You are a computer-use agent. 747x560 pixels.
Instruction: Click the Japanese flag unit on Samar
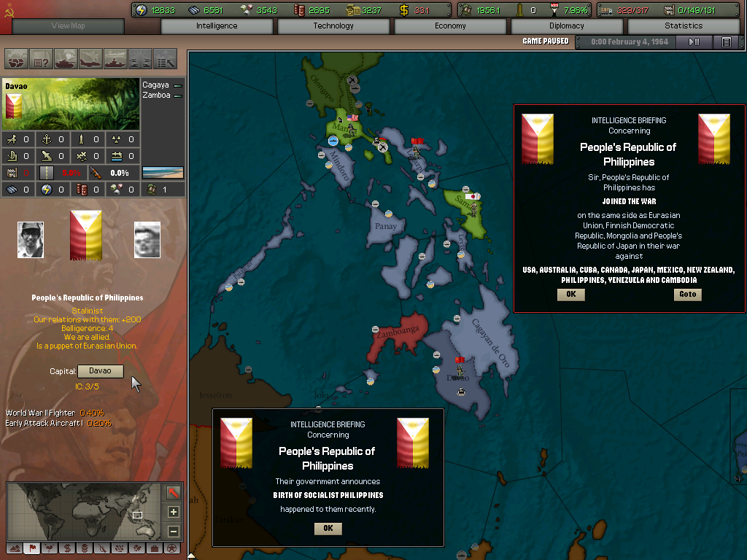[473, 197]
